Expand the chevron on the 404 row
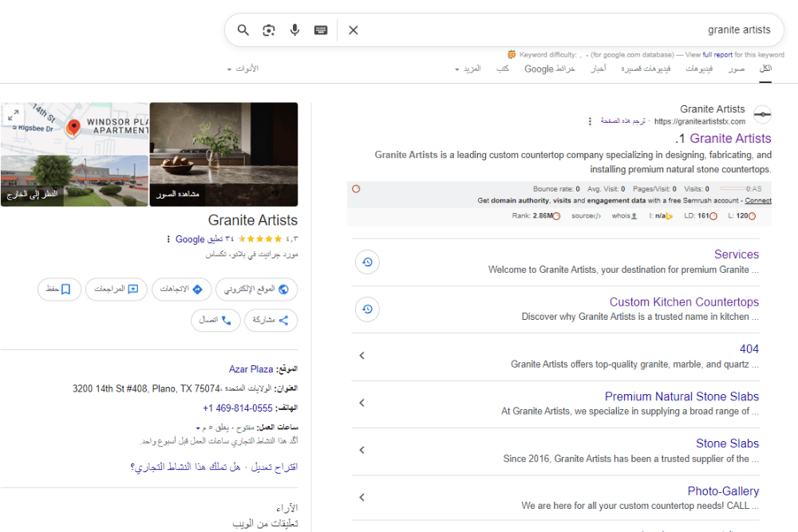This screenshot has width=798, height=532. pyautogui.click(x=361, y=356)
